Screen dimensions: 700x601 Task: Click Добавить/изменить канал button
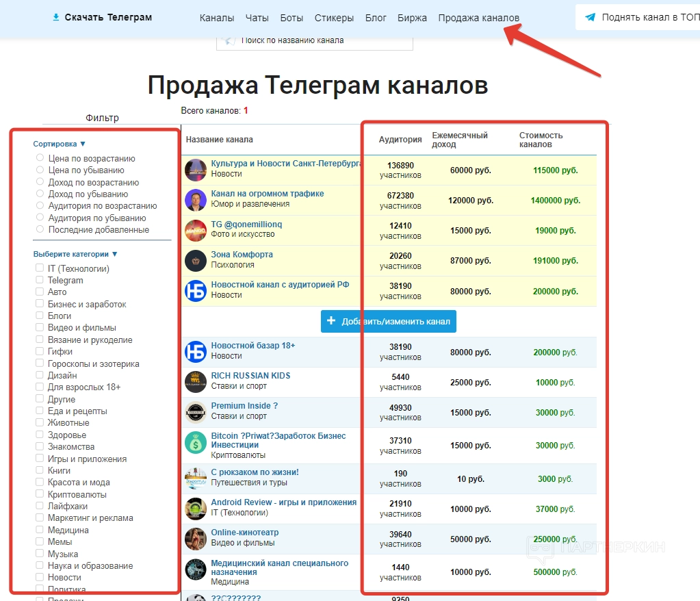(x=389, y=322)
